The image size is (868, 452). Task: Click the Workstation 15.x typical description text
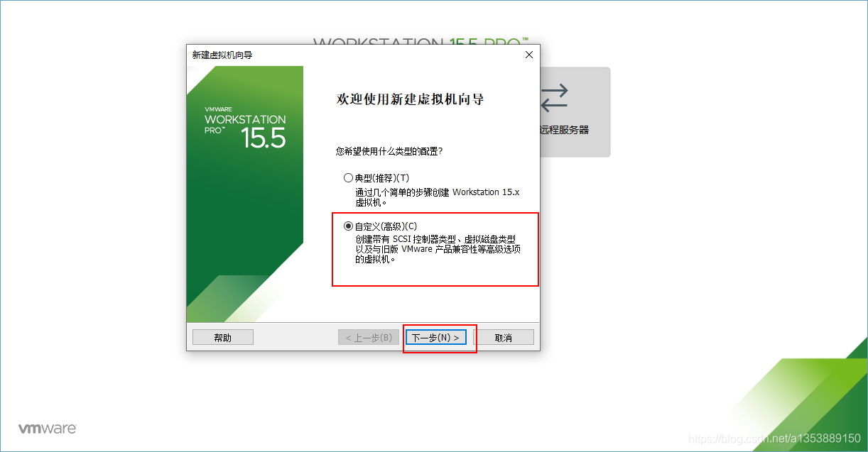click(x=438, y=197)
